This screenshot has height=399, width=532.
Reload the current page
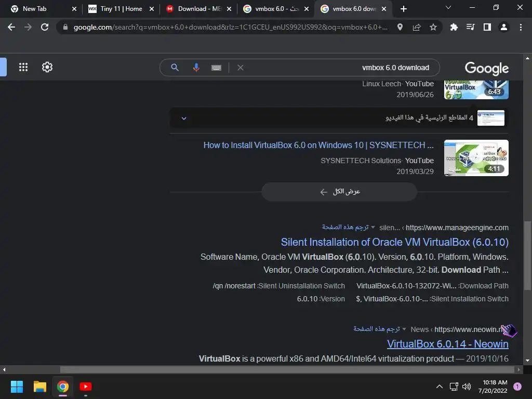tap(45, 27)
